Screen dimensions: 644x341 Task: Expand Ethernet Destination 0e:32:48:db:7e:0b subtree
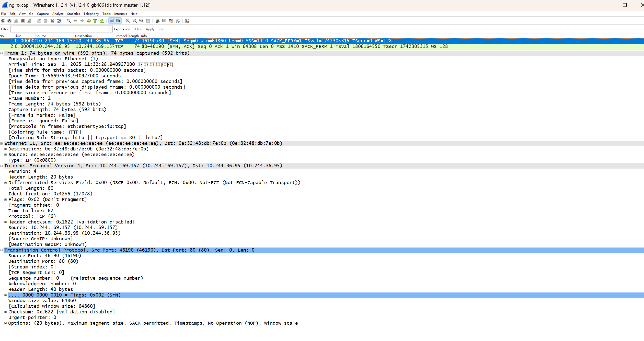[x=5, y=149]
